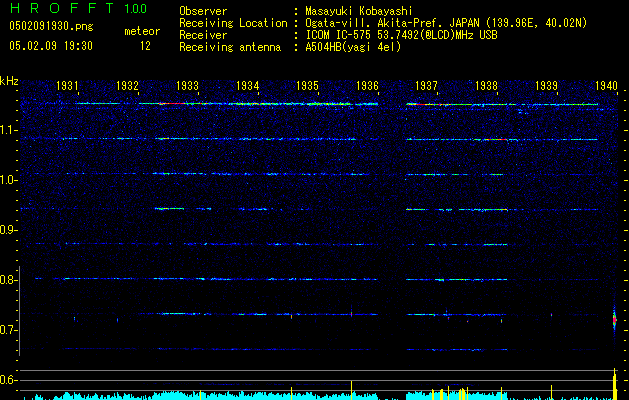Click the HROFFT program title text
629x400 pixels.
62,8
